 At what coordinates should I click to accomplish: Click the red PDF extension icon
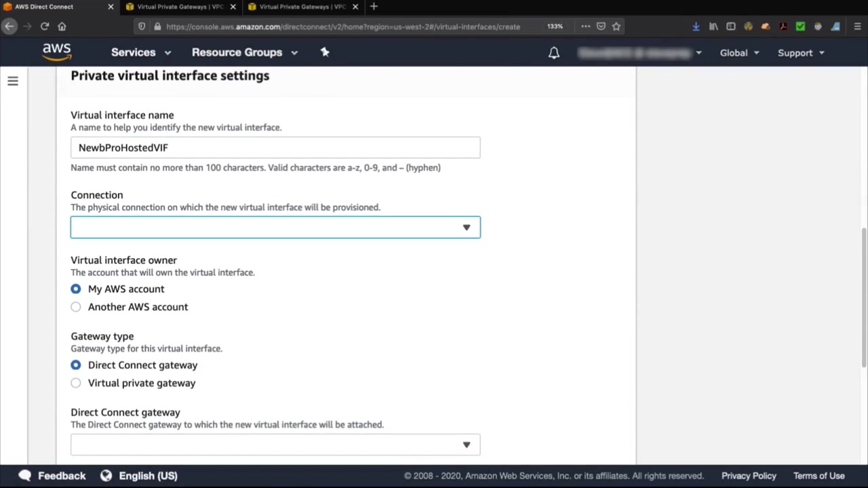point(783,26)
